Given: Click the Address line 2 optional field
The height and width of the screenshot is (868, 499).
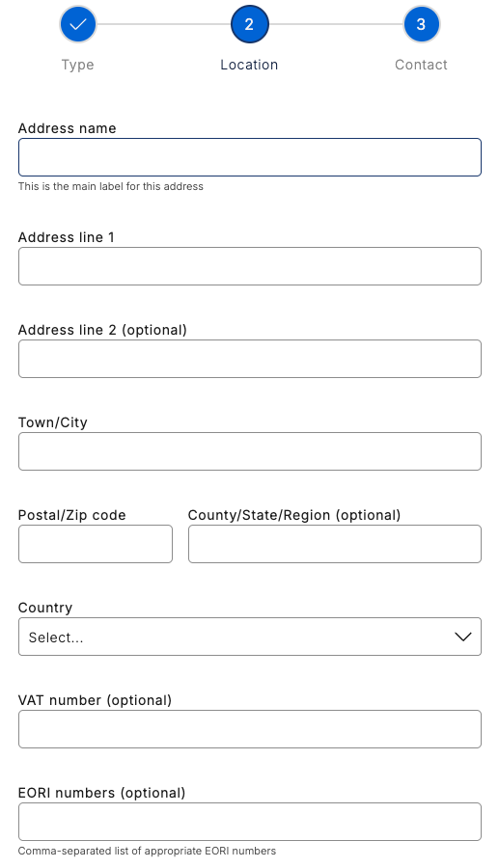Looking at the screenshot, I should [250, 359].
